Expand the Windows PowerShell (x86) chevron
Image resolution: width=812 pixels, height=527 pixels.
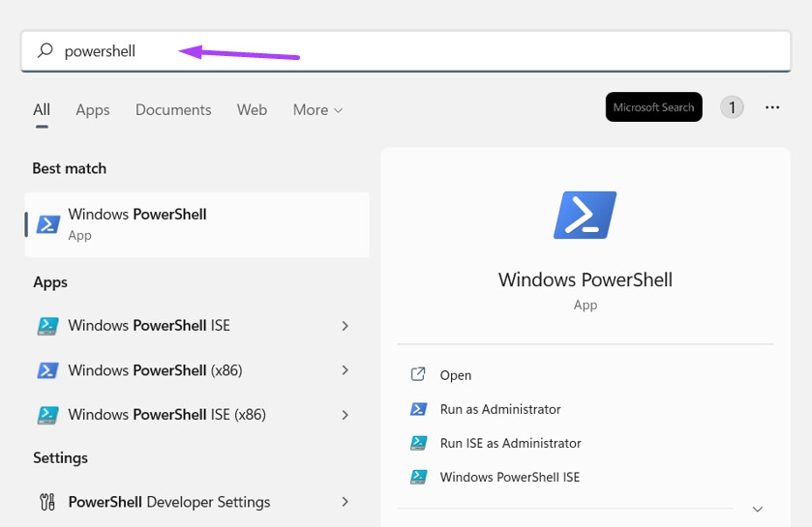click(345, 370)
